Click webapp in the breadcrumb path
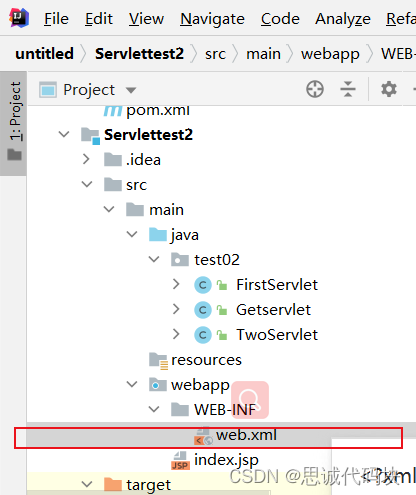 [330, 54]
